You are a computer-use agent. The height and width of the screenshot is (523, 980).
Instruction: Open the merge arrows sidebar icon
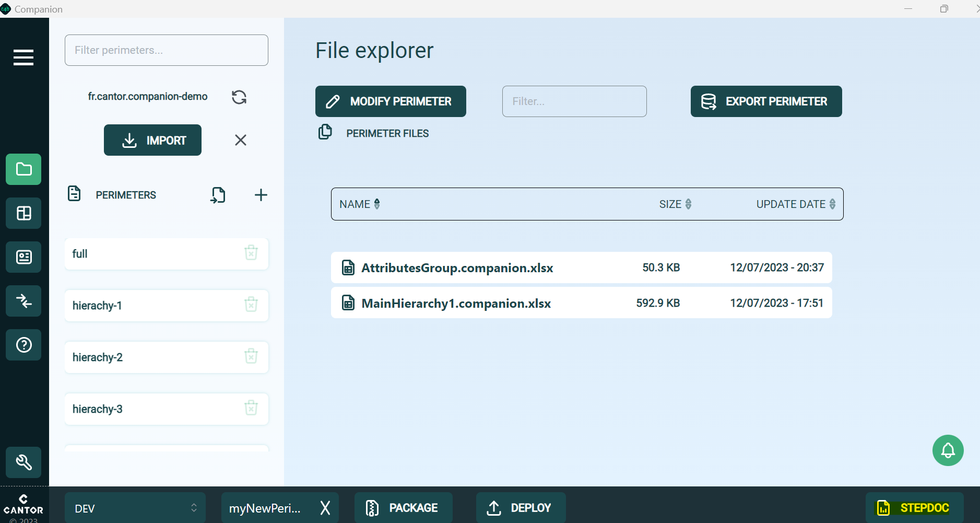coord(23,301)
